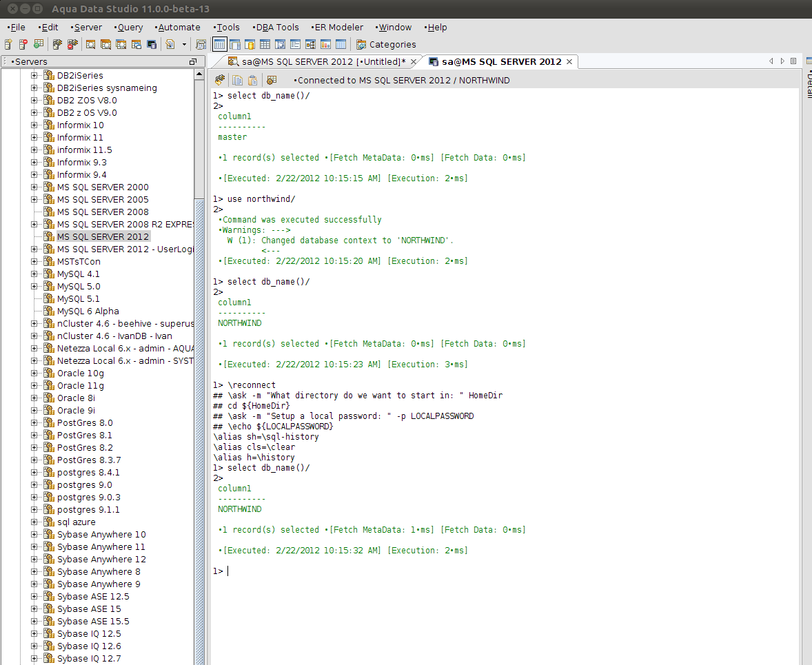Expand the DB2iSeries server node
812x665 pixels.
34,75
